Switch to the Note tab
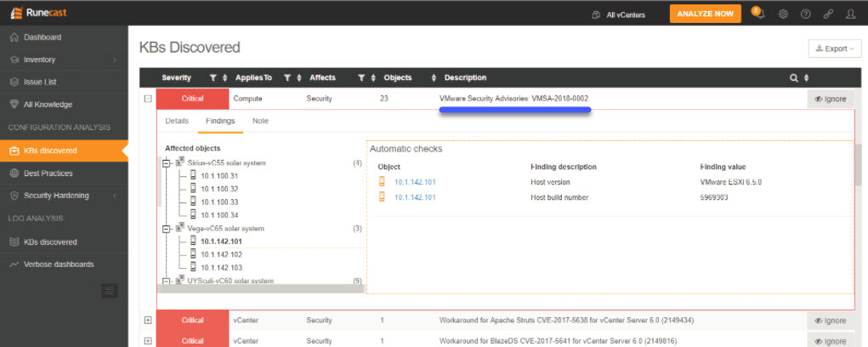 point(260,121)
